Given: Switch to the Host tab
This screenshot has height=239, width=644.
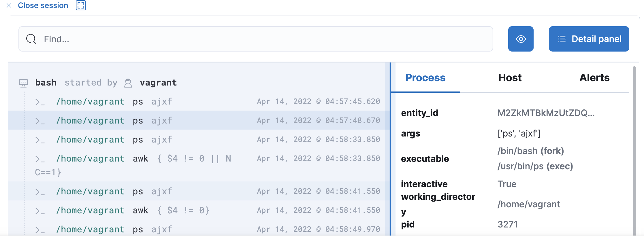Looking at the screenshot, I should [x=510, y=78].
